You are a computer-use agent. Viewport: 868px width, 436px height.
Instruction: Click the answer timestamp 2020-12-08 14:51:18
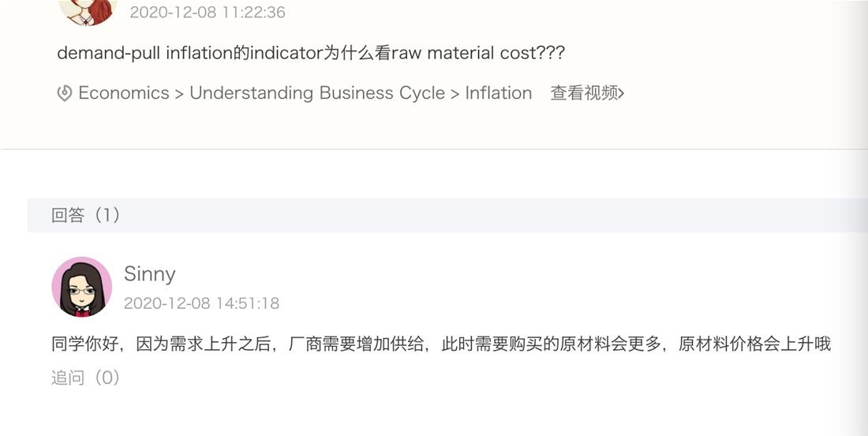pyautogui.click(x=201, y=303)
